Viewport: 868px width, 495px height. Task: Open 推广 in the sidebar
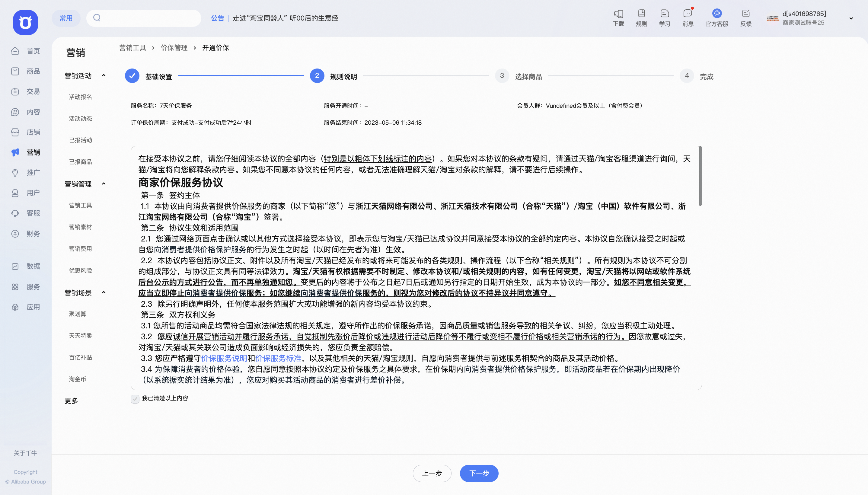[26, 173]
